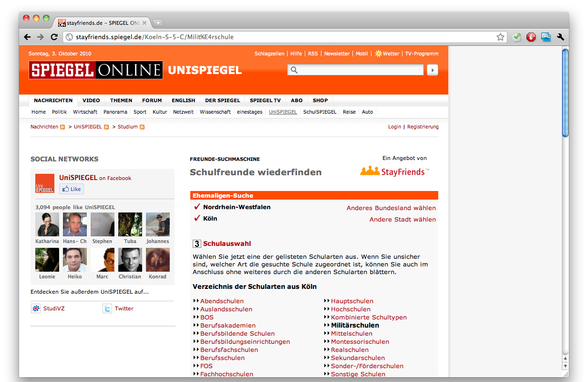Viewport: 588px width, 382px height.
Task: Select Berufsakademien school type
Action: (228, 326)
